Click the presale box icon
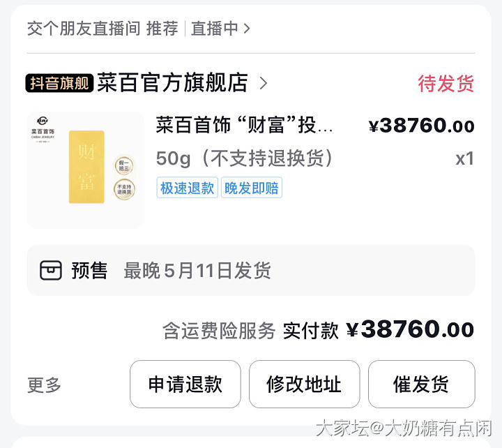Screen dimensions: 502x448 click(x=51, y=271)
